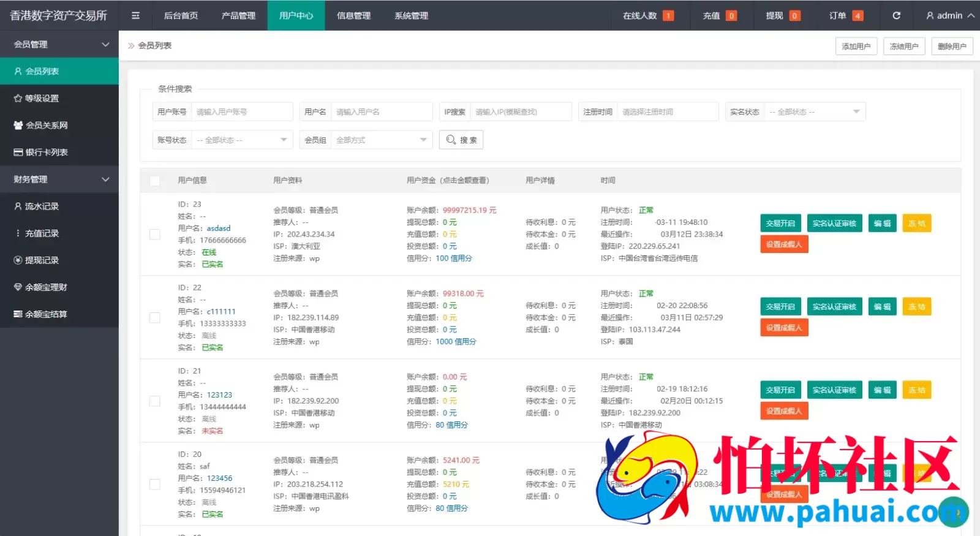The width and height of the screenshot is (980, 536).
Task: Check the row checkbox for user c111111
Action: click(x=155, y=317)
